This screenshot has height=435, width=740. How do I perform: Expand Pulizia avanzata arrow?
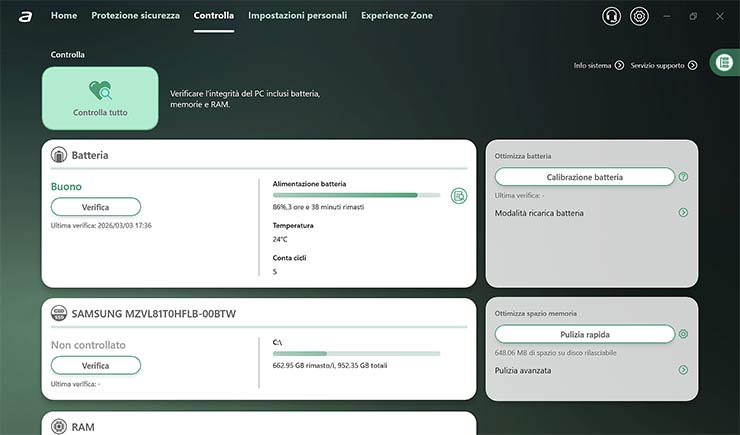click(683, 370)
